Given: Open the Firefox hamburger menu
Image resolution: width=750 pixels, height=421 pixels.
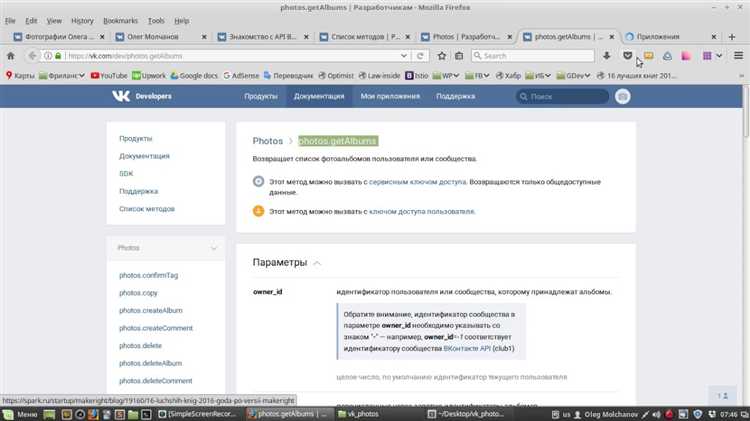Looking at the screenshot, I should (739, 56).
